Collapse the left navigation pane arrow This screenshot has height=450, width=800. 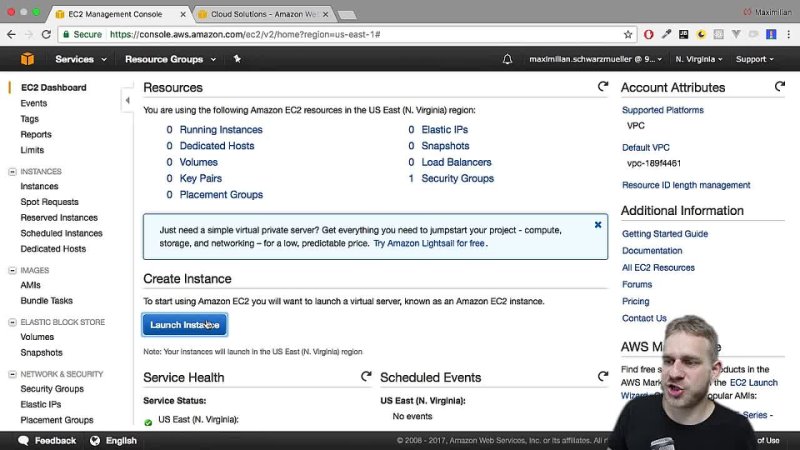(128, 101)
